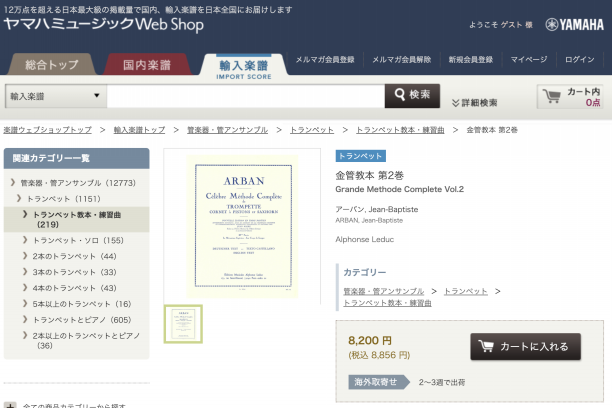Click the 関連カテゴリー一覧 panel header
The image size is (612, 408).
(x=76, y=158)
